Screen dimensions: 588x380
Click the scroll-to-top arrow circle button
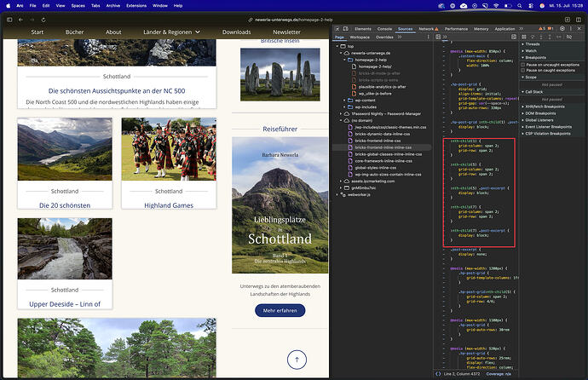pyautogui.click(x=297, y=360)
